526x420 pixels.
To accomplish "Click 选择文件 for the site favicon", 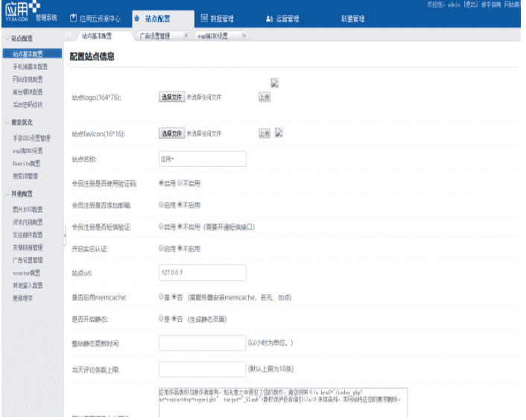I will 172,133.
